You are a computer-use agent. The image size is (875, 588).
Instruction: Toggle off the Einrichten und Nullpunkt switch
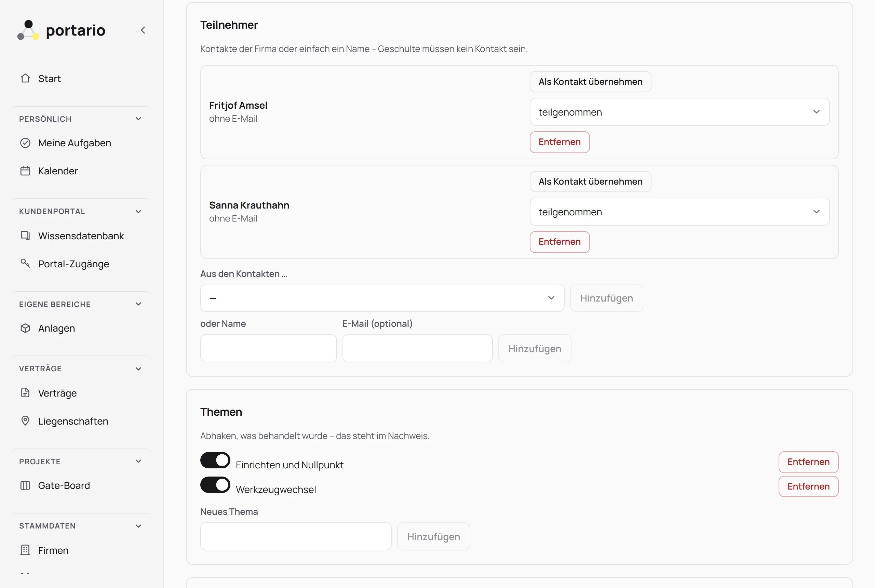coord(215,460)
